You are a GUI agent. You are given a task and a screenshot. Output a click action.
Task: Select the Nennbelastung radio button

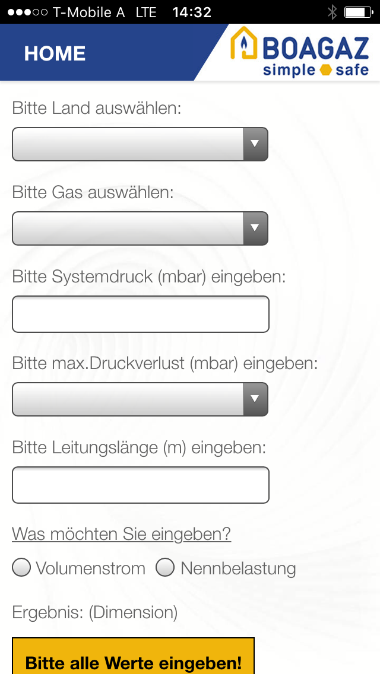pyautogui.click(x=165, y=567)
